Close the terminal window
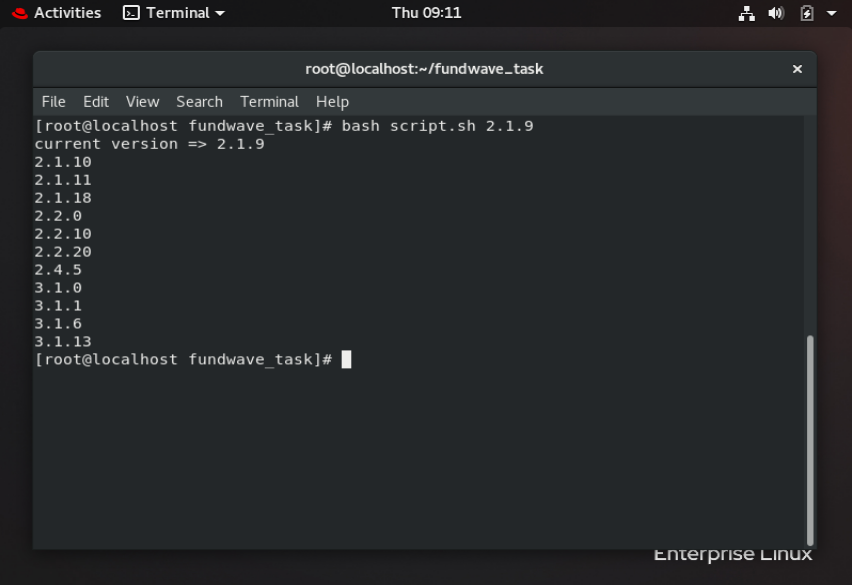 pos(797,69)
